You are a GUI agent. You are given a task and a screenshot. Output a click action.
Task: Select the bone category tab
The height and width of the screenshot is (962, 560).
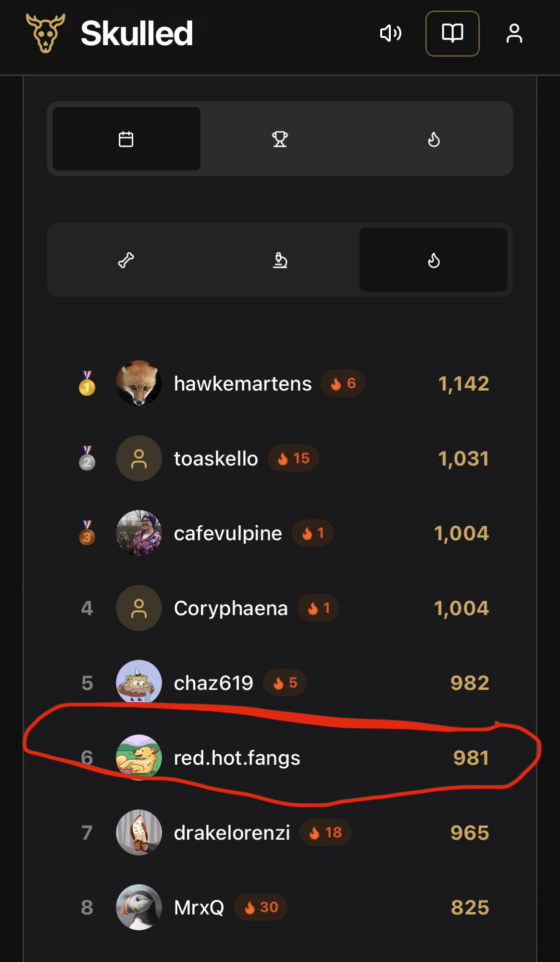click(126, 260)
